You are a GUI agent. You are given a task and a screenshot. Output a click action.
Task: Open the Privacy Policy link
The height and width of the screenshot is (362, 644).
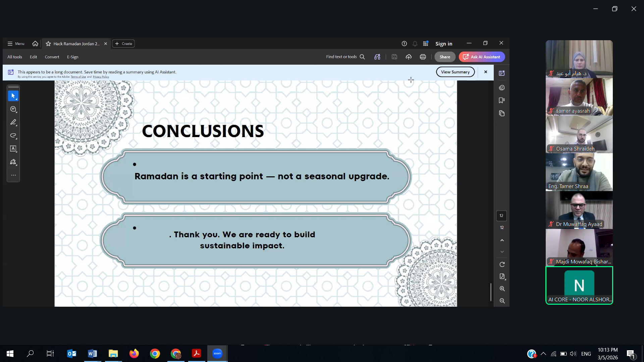click(101, 77)
